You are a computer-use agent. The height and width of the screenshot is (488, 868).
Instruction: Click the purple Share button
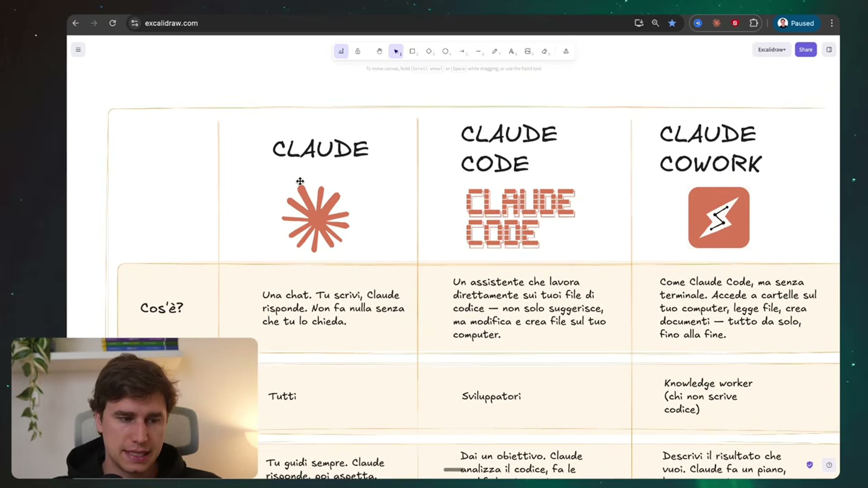pos(806,50)
